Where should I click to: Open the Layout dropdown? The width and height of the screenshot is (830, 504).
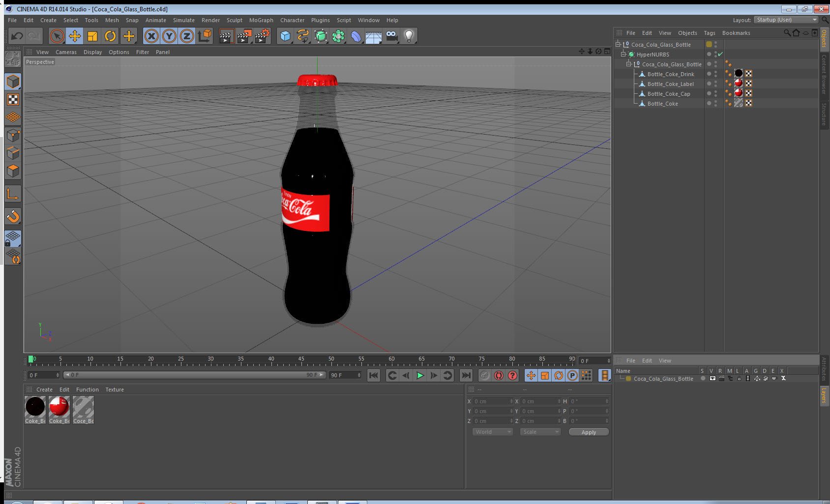coord(786,20)
